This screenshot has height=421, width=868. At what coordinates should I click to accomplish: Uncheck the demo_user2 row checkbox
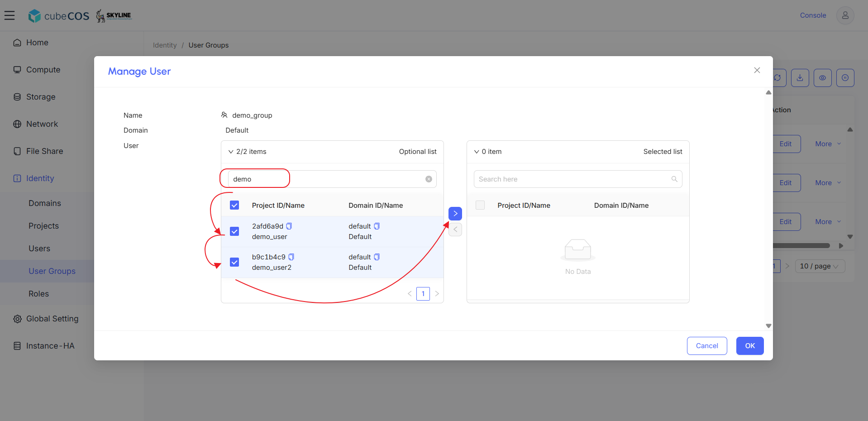[234, 262]
